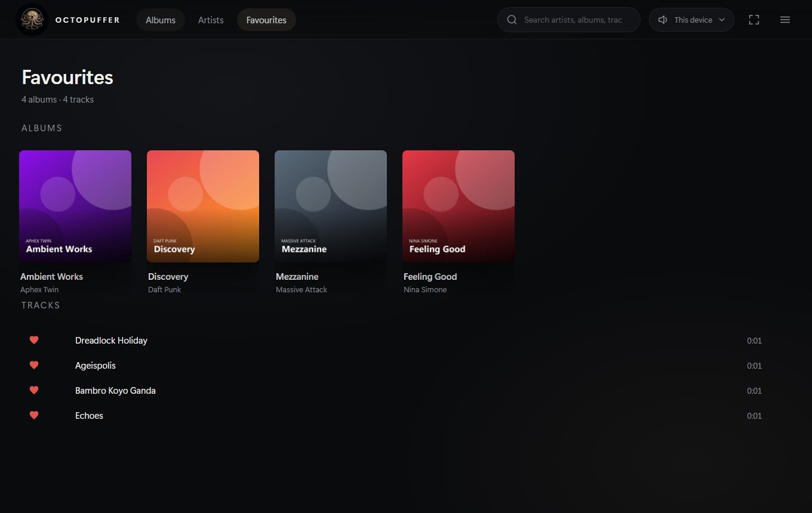The image size is (812, 513).
Task: Open the Feeling Good album cover
Action: click(459, 206)
